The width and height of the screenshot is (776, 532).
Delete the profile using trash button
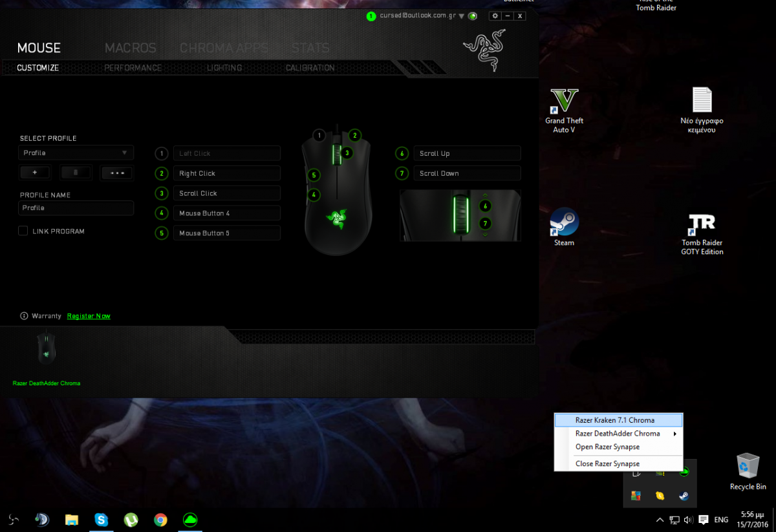coord(76,173)
